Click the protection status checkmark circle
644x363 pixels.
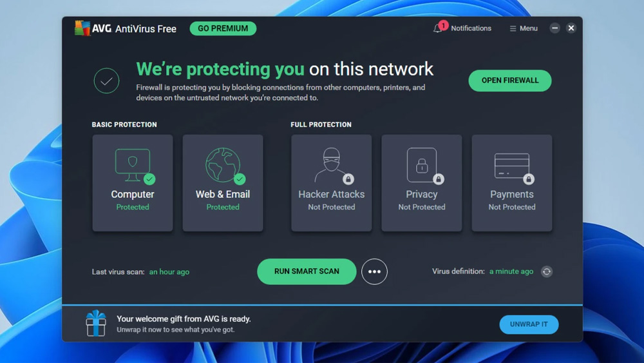tap(106, 81)
